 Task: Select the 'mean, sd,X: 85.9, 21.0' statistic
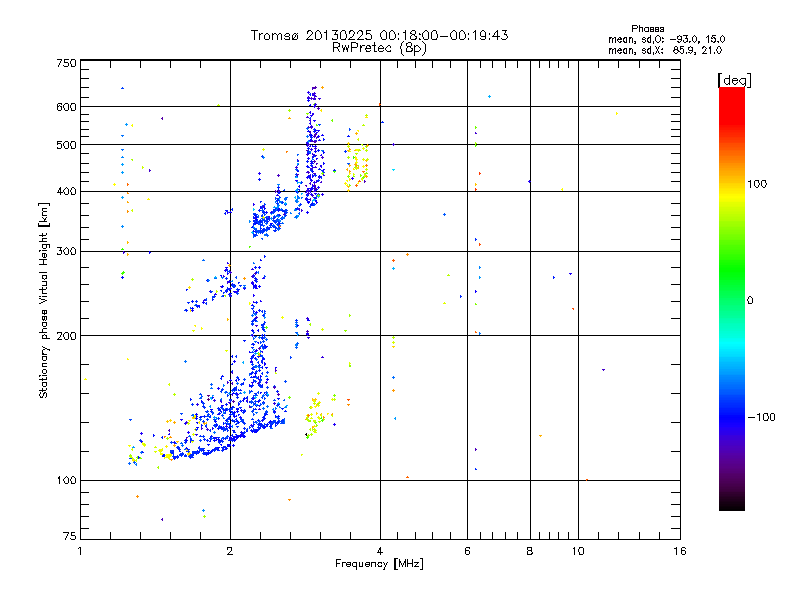[x=665, y=50]
